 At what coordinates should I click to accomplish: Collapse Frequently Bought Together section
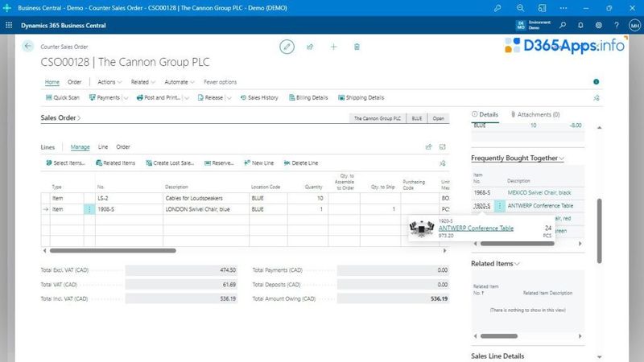(518, 158)
